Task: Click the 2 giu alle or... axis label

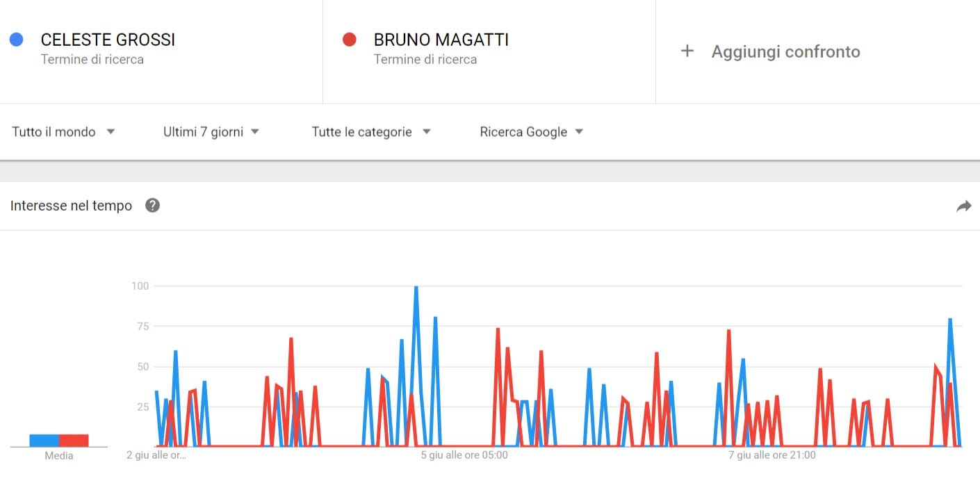Action: tap(156, 455)
